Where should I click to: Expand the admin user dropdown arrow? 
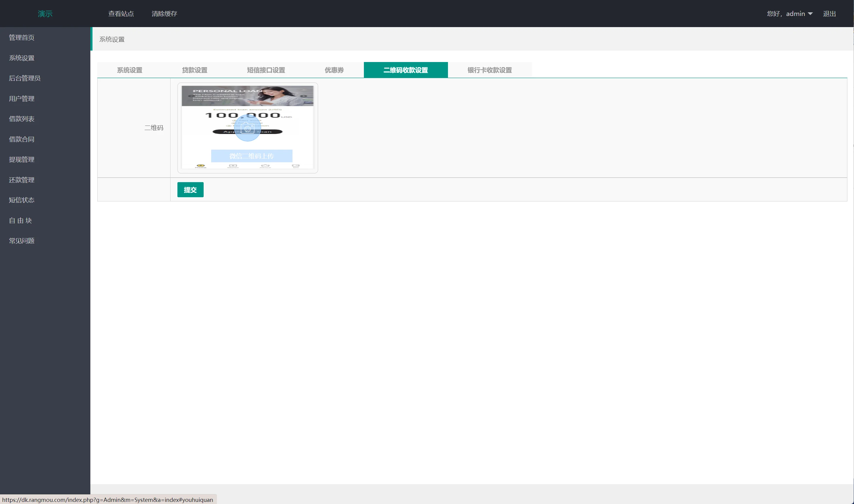tap(810, 14)
